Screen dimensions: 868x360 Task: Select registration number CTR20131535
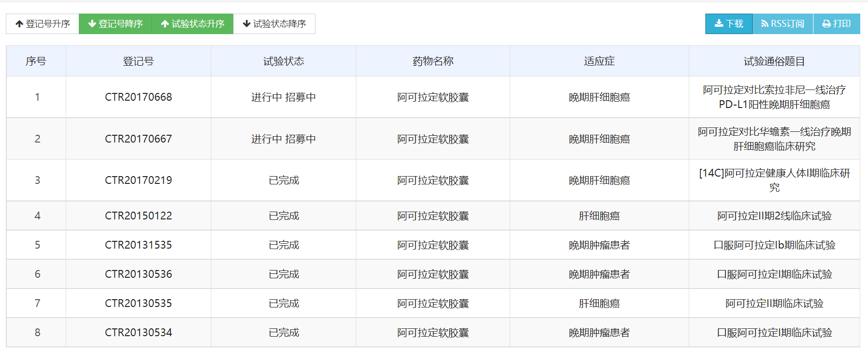coord(138,245)
